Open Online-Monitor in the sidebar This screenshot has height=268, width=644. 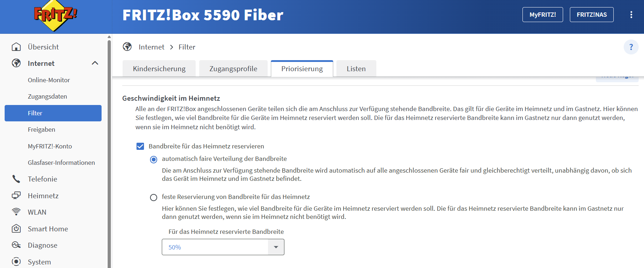pyautogui.click(x=49, y=80)
